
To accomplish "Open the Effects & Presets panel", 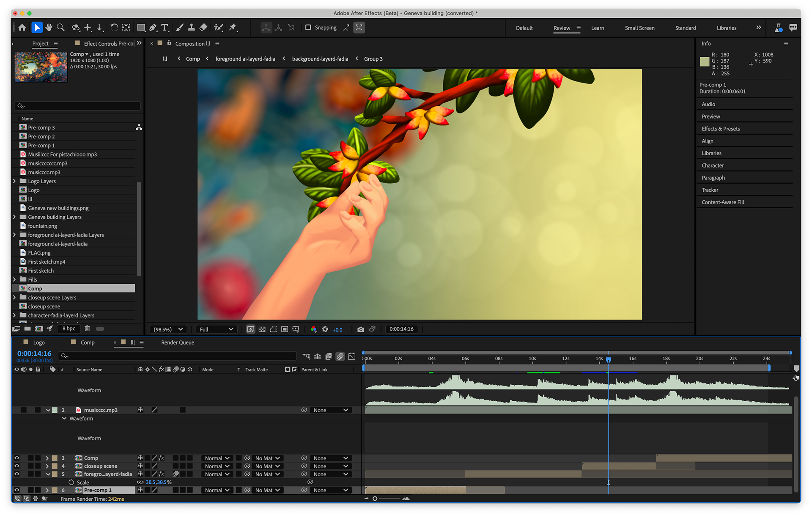I will pyautogui.click(x=721, y=129).
